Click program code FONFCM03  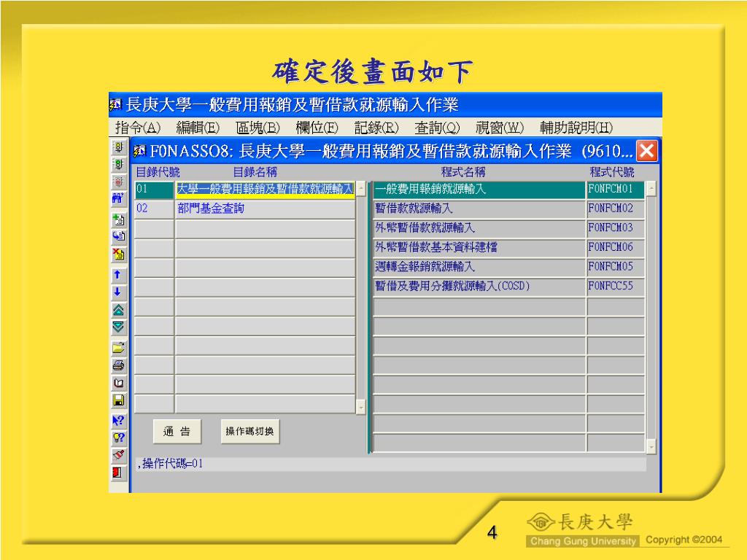point(616,228)
